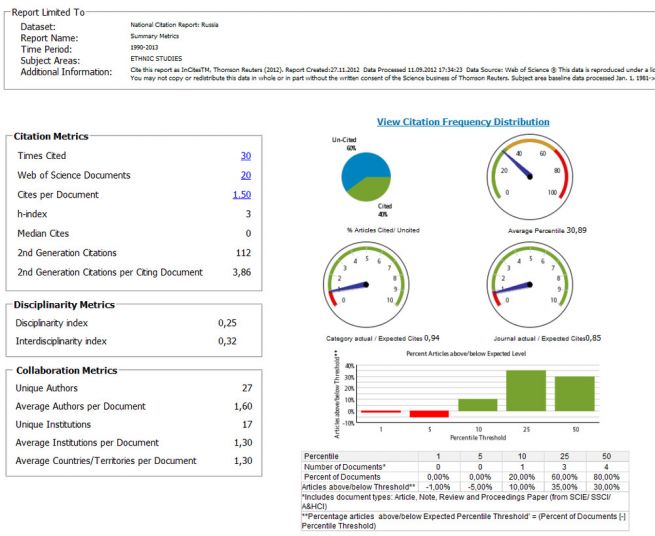Click the Journal actual/Expected Cites gauge
This screenshot has height=536, width=655.
(530, 285)
